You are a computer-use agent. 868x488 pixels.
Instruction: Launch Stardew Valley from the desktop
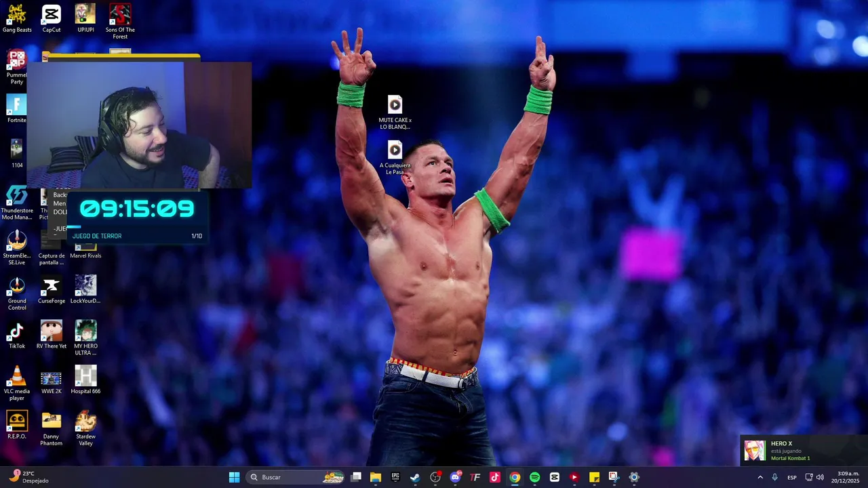[85, 428]
